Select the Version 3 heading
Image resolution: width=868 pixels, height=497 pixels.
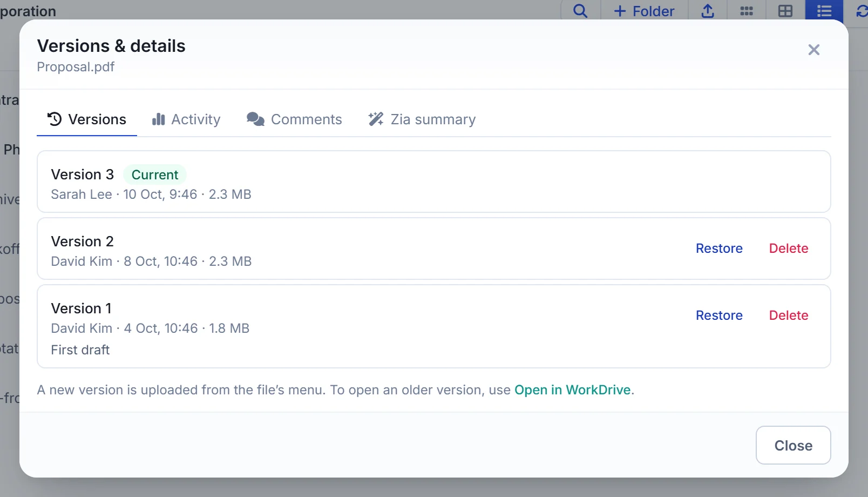coord(83,174)
